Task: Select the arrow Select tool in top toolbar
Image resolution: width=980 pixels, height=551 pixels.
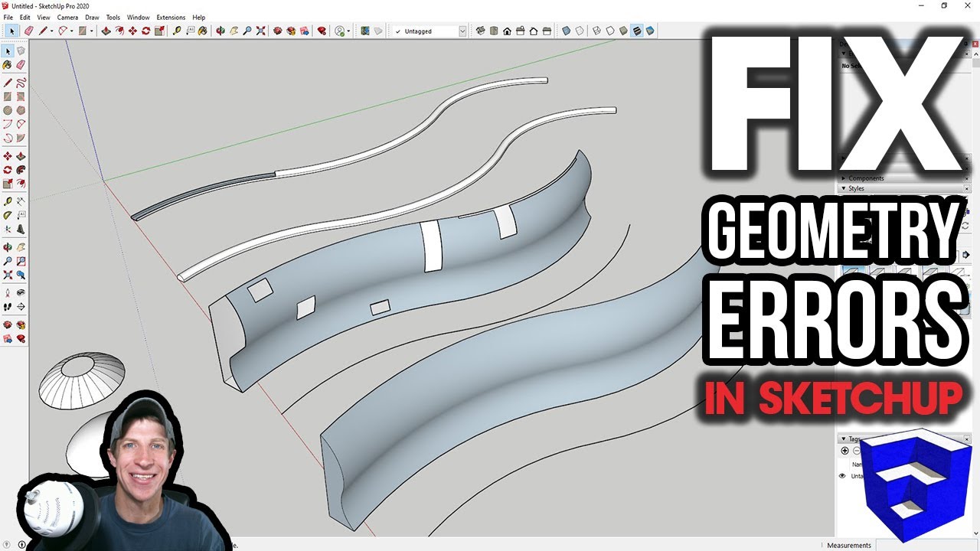Action: [11, 31]
